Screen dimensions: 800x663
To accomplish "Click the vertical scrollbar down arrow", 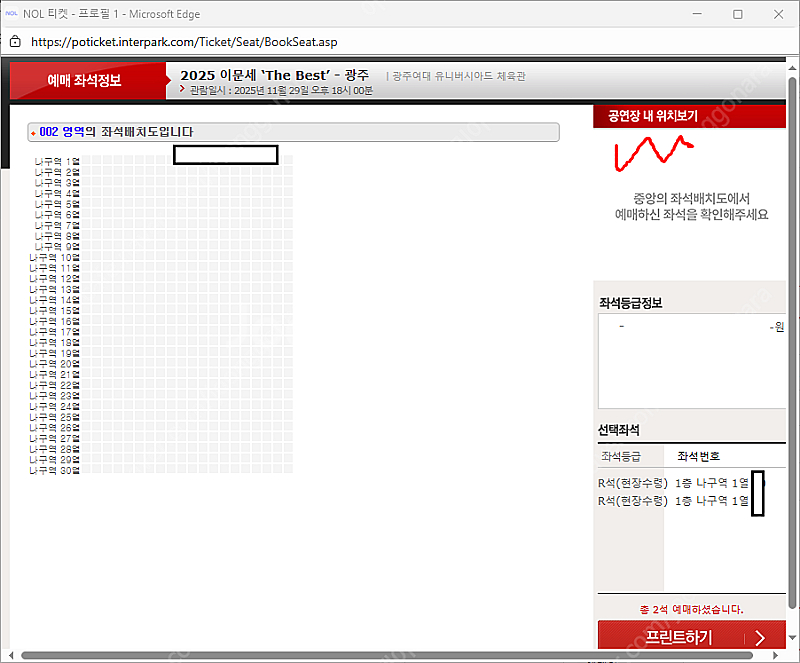I will coord(792,637).
